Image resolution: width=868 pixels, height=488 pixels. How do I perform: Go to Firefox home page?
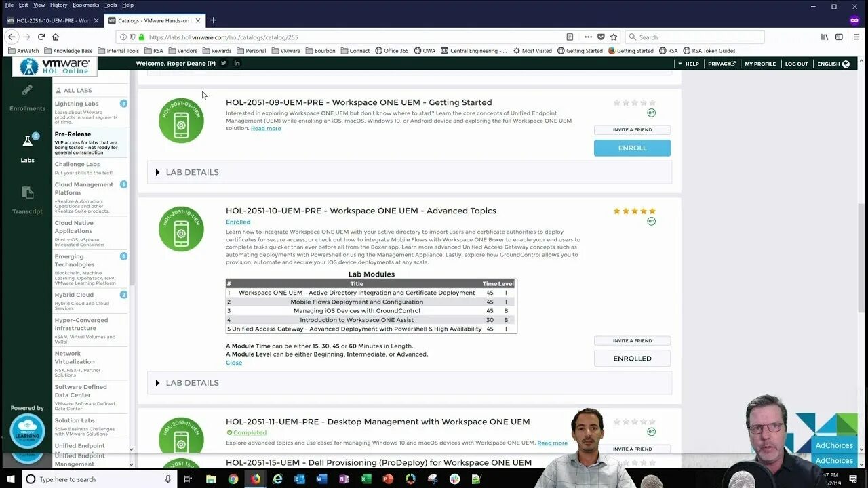56,37
